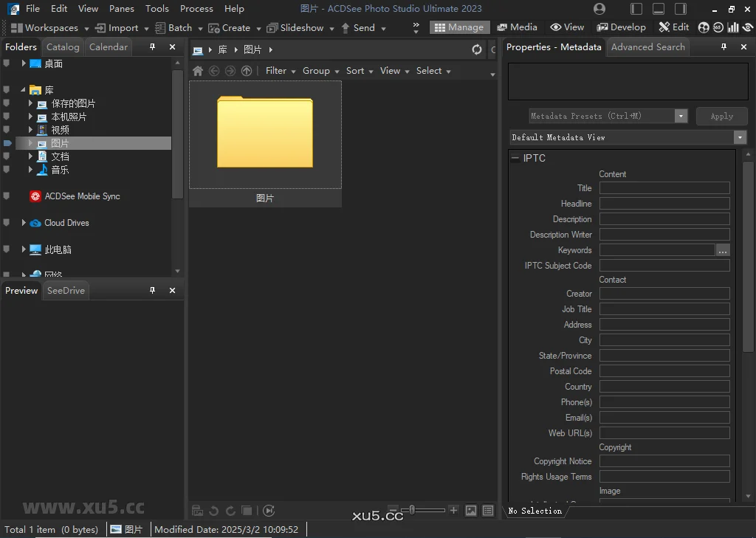Screen dimensions: 756x538
Task: Go up one folder level with the arrow icon
Action: pos(247,71)
